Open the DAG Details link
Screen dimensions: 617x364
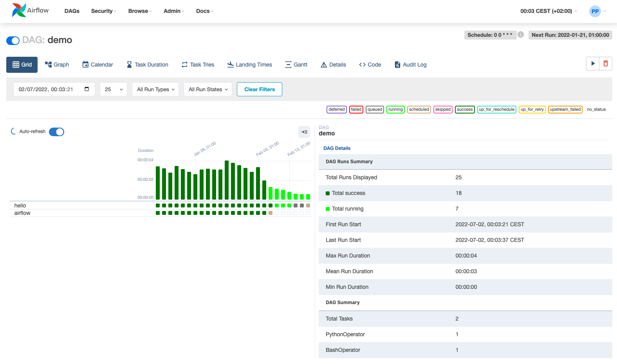tap(337, 148)
